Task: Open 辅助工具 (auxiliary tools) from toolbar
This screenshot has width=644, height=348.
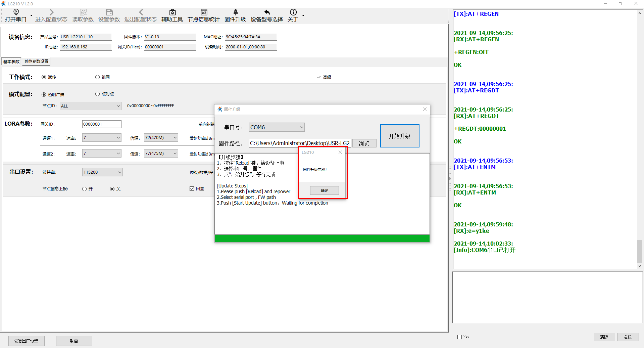Action: [x=172, y=12]
